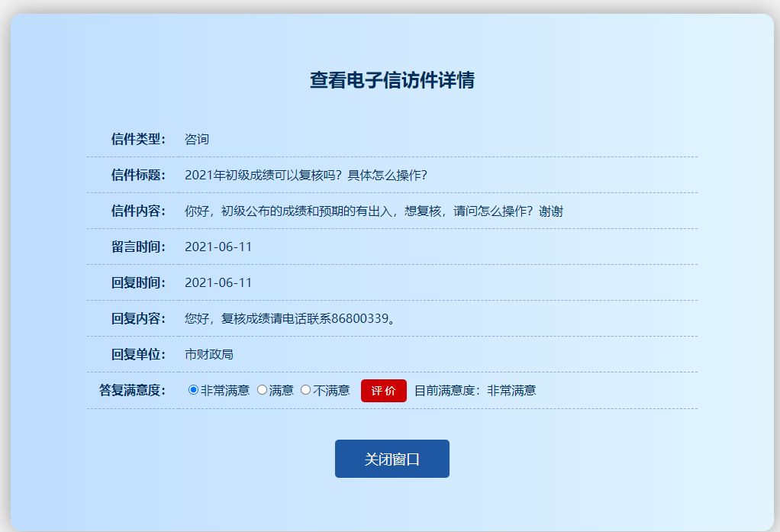Click the 信件内容 message body text

373,211
